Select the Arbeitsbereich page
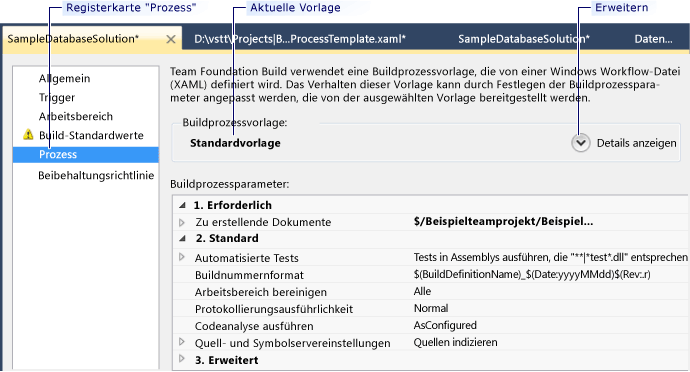This screenshot has height=372, width=690. pos(76,116)
